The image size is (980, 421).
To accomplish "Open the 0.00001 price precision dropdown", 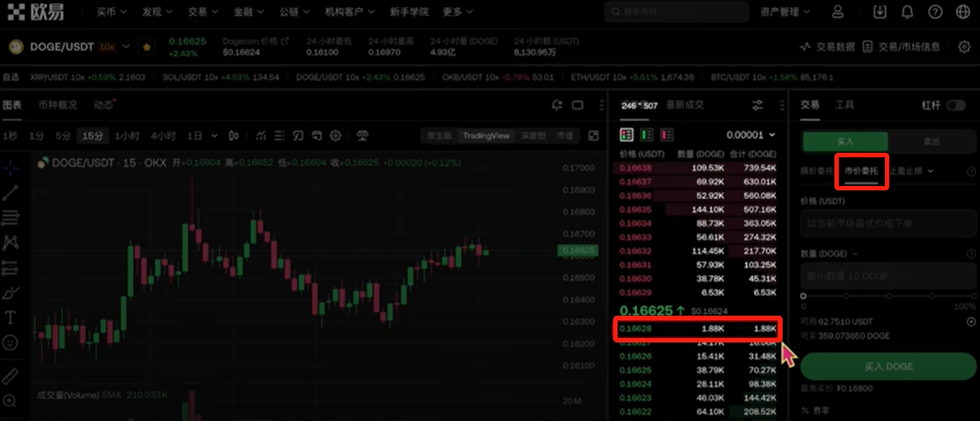I will (x=751, y=135).
